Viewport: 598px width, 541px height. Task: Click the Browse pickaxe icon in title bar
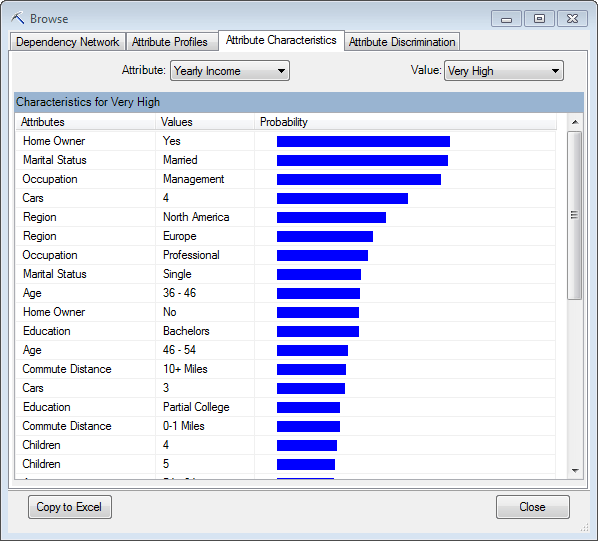[18, 18]
